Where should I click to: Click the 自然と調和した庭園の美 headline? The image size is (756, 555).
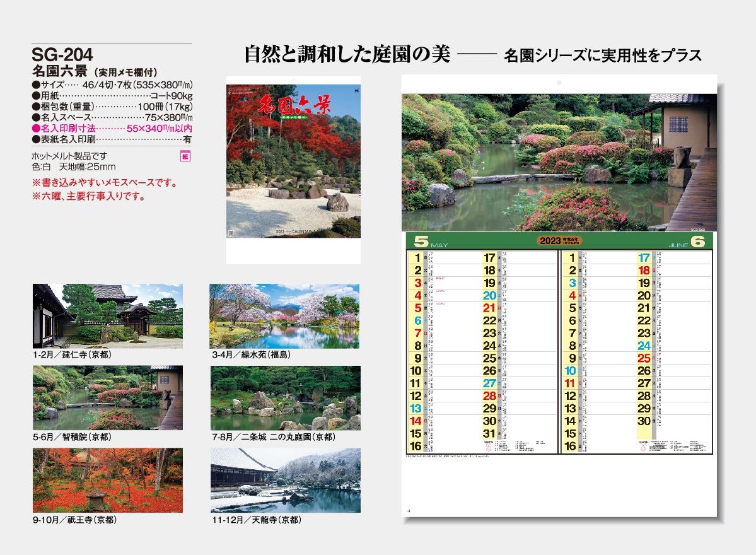(347, 56)
